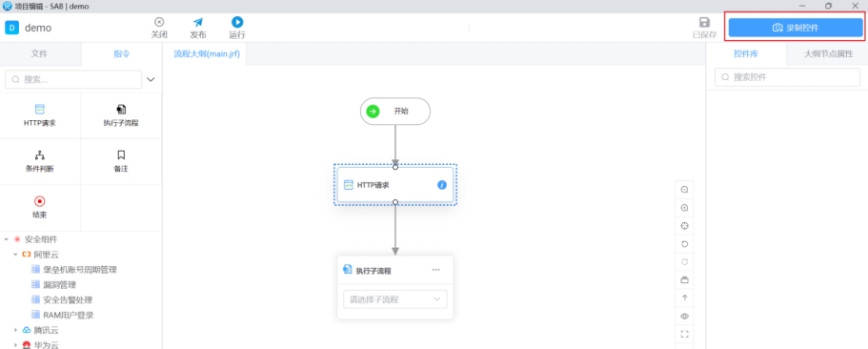Enter fullscreen with the canvas expand icon
Viewport: 868px width, 349px height.
(685, 334)
